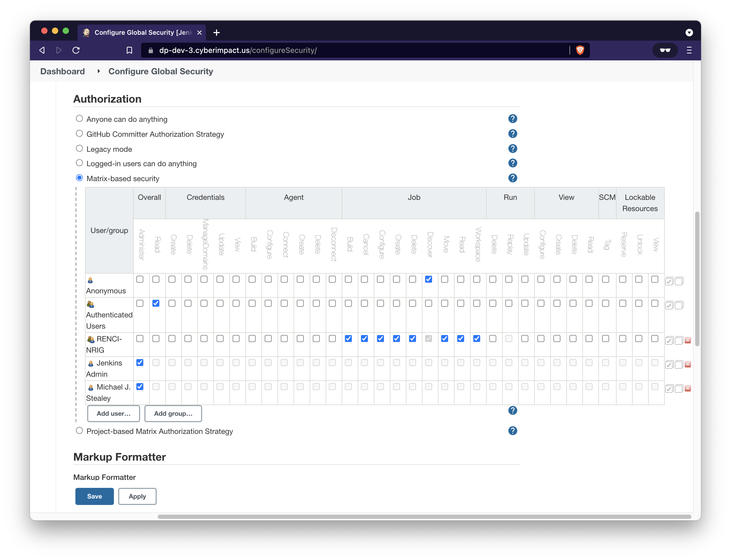Click unselect-all icon for RENCI-NRIG row
This screenshot has height=560, width=731.
(x=679, y=340)
